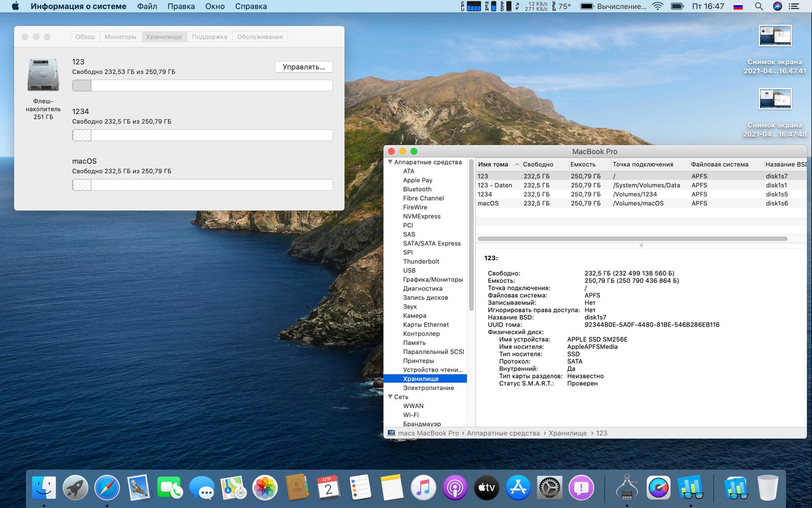Open Notification Center list icon

click(x=794, y=6)
